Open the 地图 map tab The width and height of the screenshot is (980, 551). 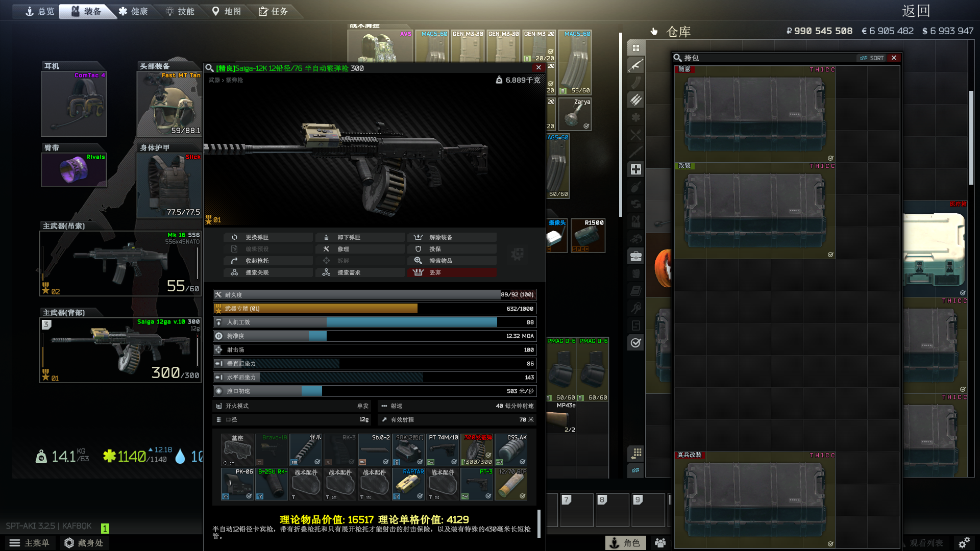tap(227, 11)
